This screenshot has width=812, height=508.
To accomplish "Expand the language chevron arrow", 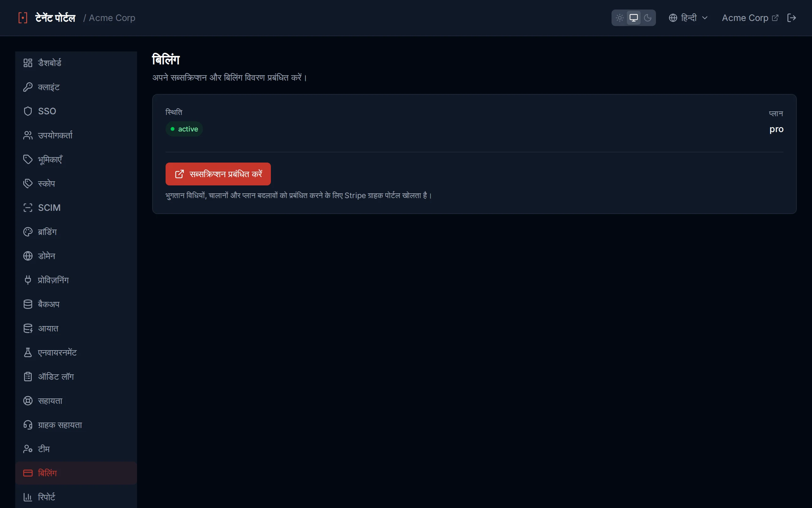I will pos(704,18).
